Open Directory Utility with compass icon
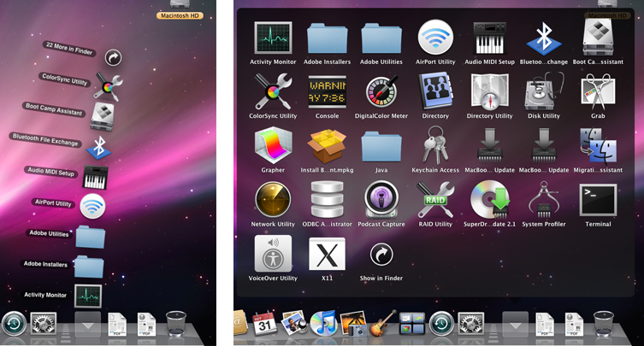 [489, 92]
